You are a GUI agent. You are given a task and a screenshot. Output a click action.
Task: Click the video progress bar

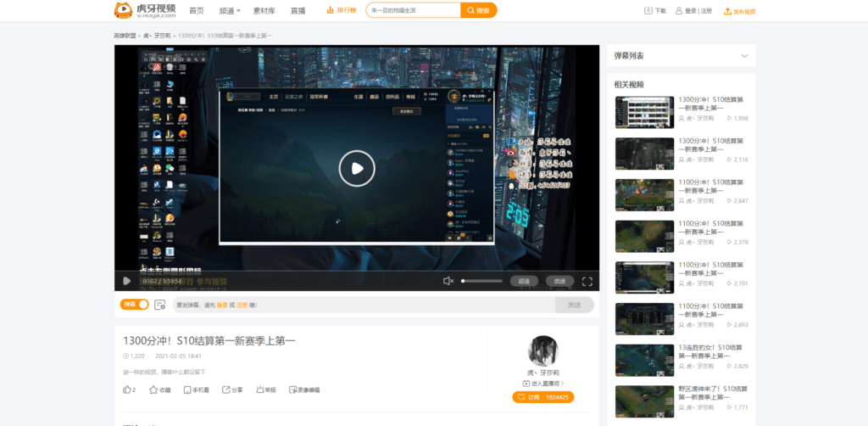(x=357, y=271)
